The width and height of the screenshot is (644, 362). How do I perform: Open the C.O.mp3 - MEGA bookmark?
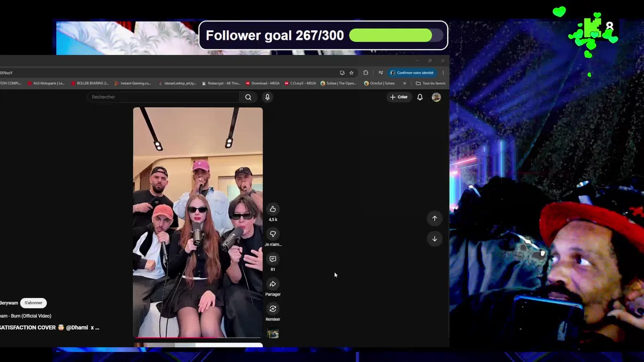coord(300,83)
